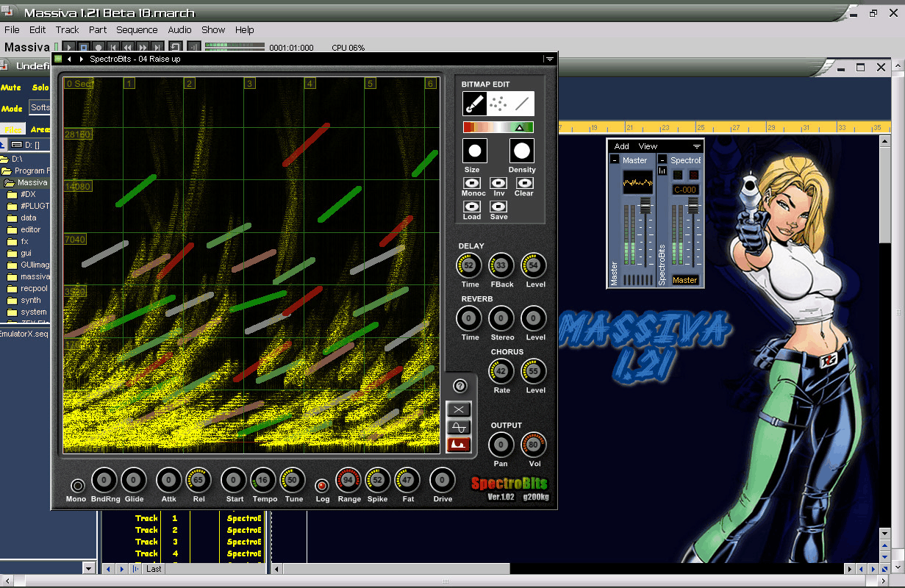Select the Massiva folder in the file tree

32,182
